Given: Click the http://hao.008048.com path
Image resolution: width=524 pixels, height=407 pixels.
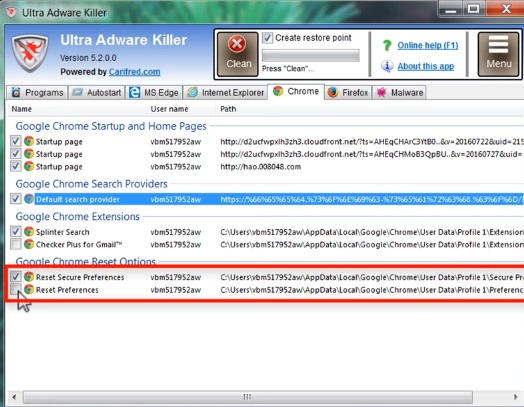Looking at the screenshot, I should [260, 166].
